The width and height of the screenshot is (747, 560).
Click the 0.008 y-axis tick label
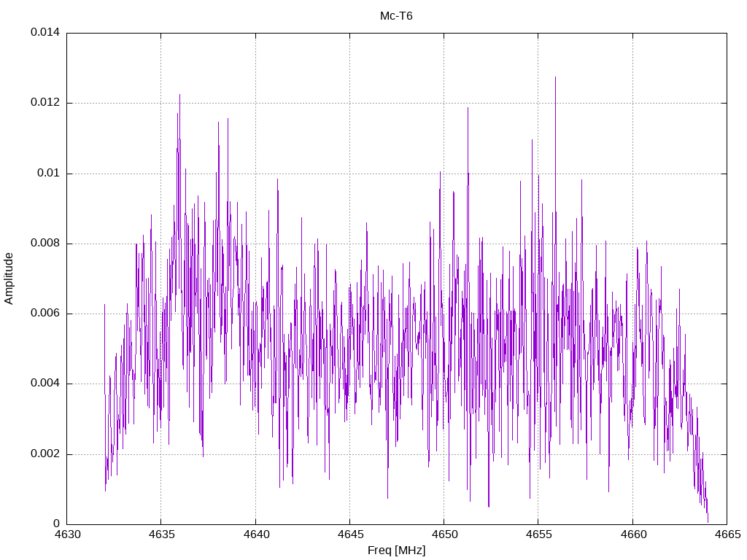(x=45, y=244)
